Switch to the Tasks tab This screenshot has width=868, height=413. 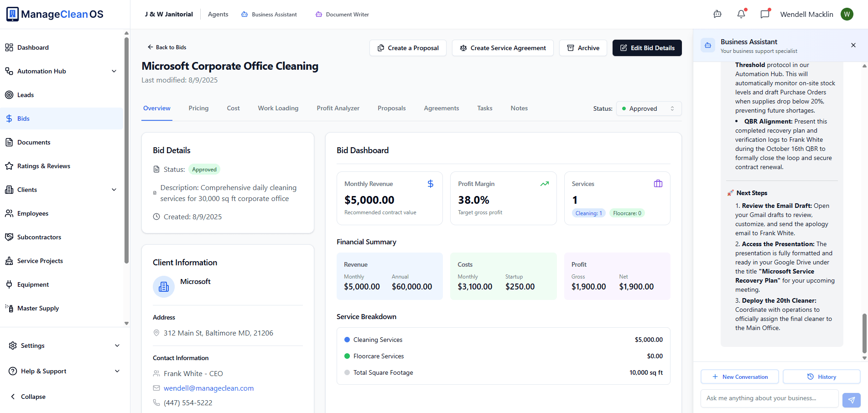pos(485,108)
